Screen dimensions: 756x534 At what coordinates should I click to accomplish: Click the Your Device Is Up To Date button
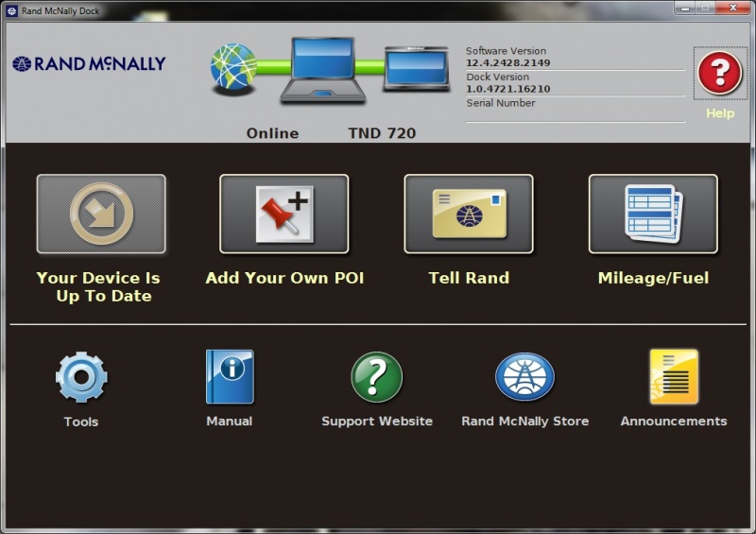(x=101, y=214)
